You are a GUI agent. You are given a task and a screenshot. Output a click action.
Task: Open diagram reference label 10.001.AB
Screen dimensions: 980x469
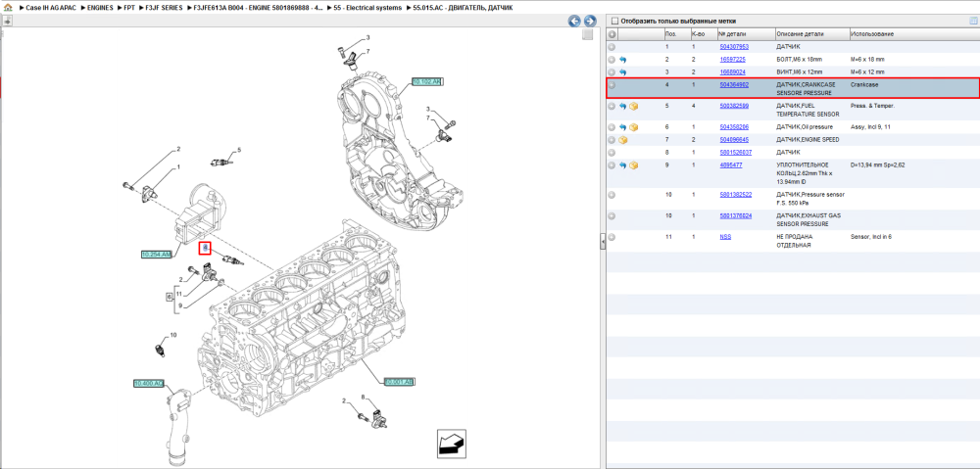point(400,381)
